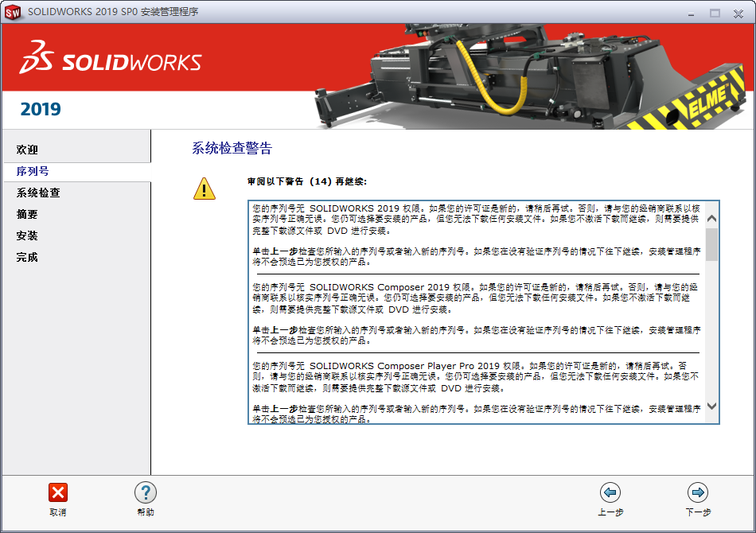Click the window title SOLIDWORKS 2019 SP0 安装管理程序
The width and height of the screenshot is (756, 533).
pos(113,12)
